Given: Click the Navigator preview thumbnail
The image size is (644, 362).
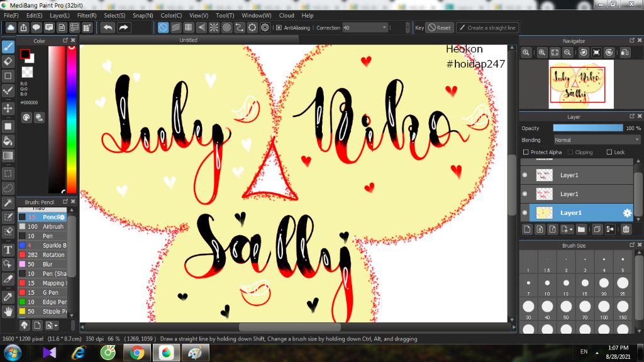Looking at the screenshot, I should pos(580,85).
